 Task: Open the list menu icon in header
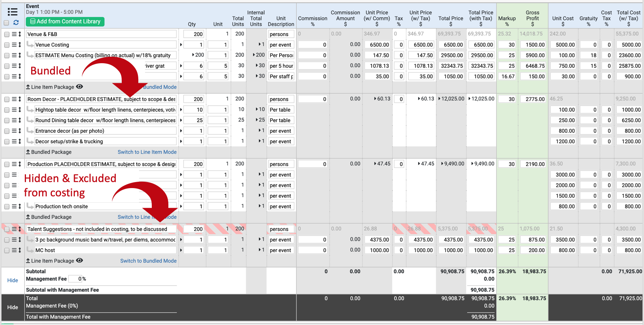pyautogui.click(x=12, y=12)
